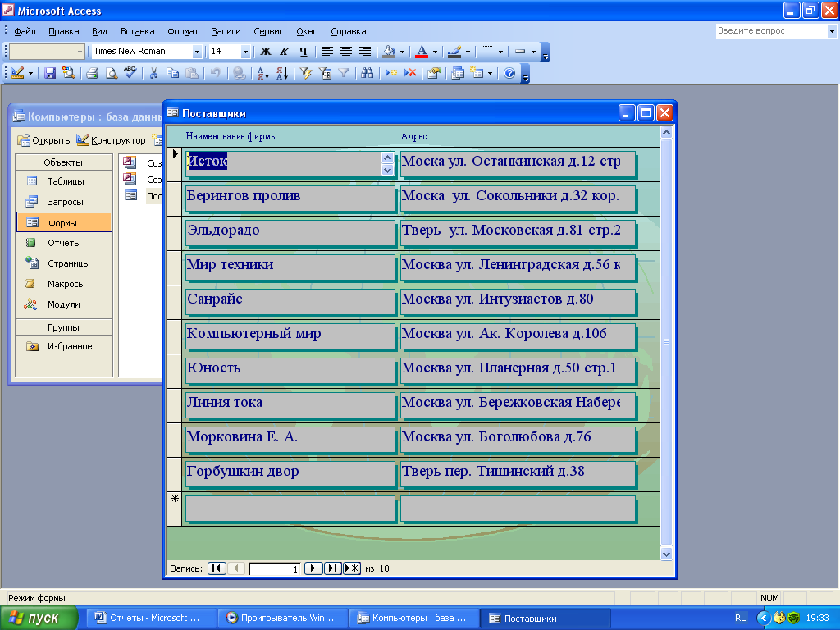
Task: Click the fill color bucket icon
Action: [389, 52]
